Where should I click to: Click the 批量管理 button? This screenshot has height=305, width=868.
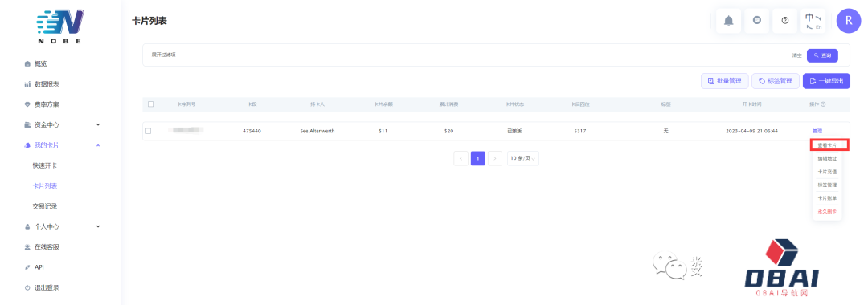pyautogui.click(x=725, y=81)
